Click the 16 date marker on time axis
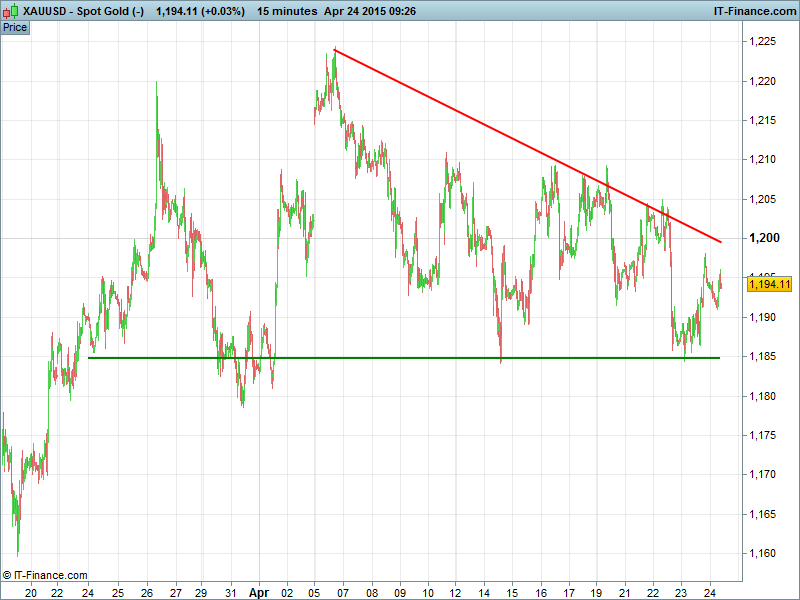This screenshot has width=800, height=600. [x=541, y=591]
